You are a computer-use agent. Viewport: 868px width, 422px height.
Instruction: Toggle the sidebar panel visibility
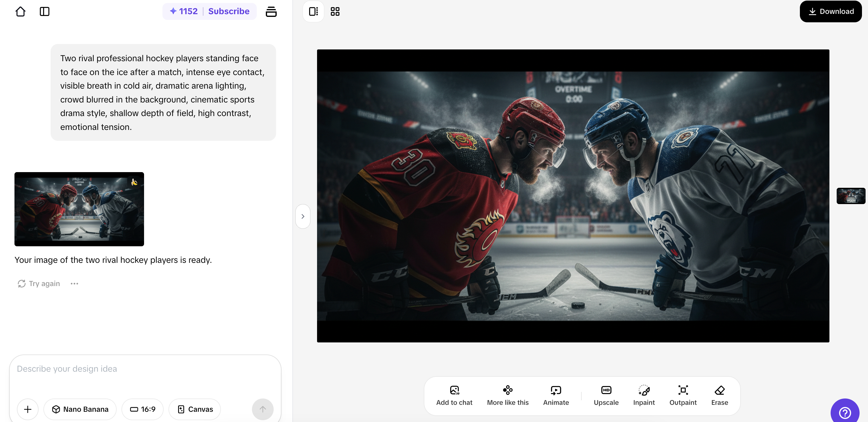(x=45, y=11)
